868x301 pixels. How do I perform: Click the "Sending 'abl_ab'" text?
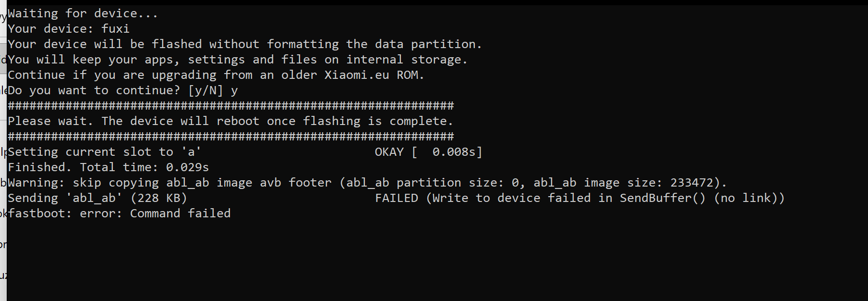coord(62,198)
